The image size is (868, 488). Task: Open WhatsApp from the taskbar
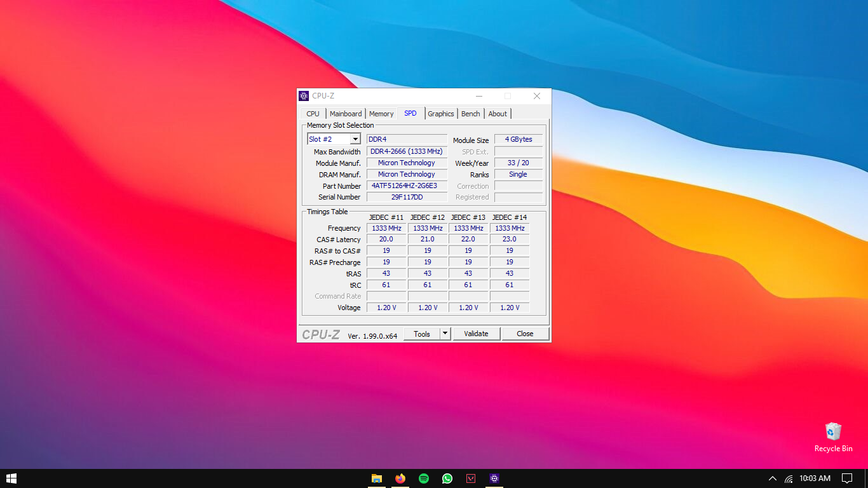(447, 478)
